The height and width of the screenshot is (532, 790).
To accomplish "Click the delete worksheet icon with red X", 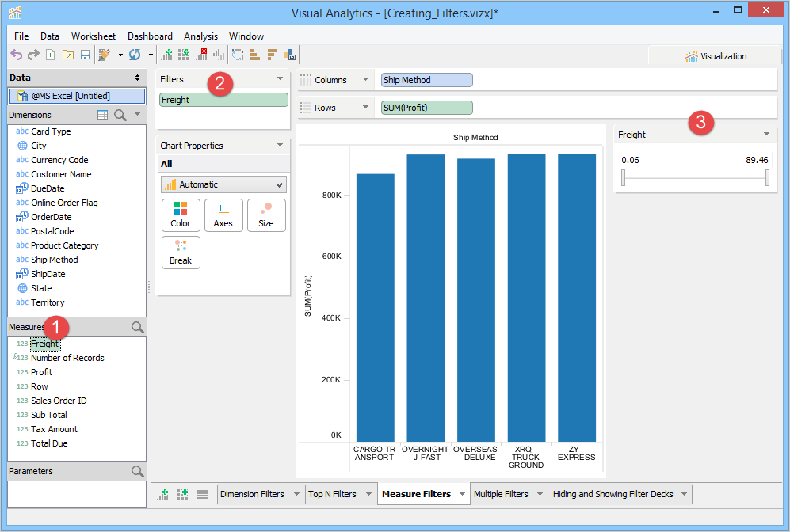I will click(x=201, y=55).
